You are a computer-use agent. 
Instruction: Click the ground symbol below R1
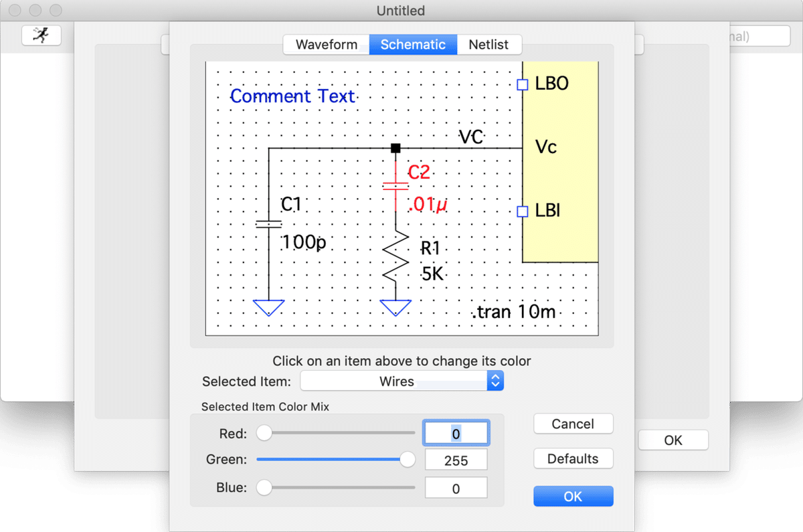pos(395,308)
